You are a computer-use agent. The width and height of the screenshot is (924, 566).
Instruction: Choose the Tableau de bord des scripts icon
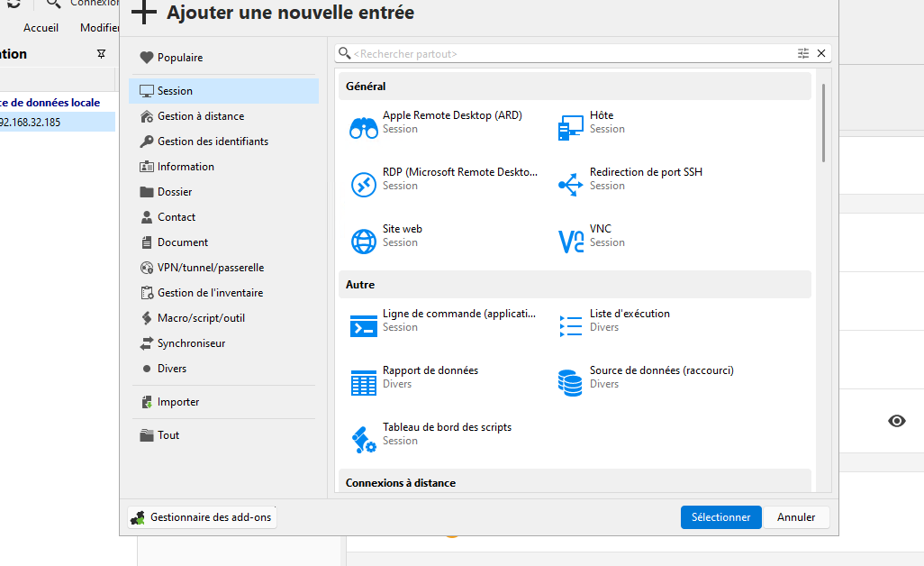click(x=364, y=440)
